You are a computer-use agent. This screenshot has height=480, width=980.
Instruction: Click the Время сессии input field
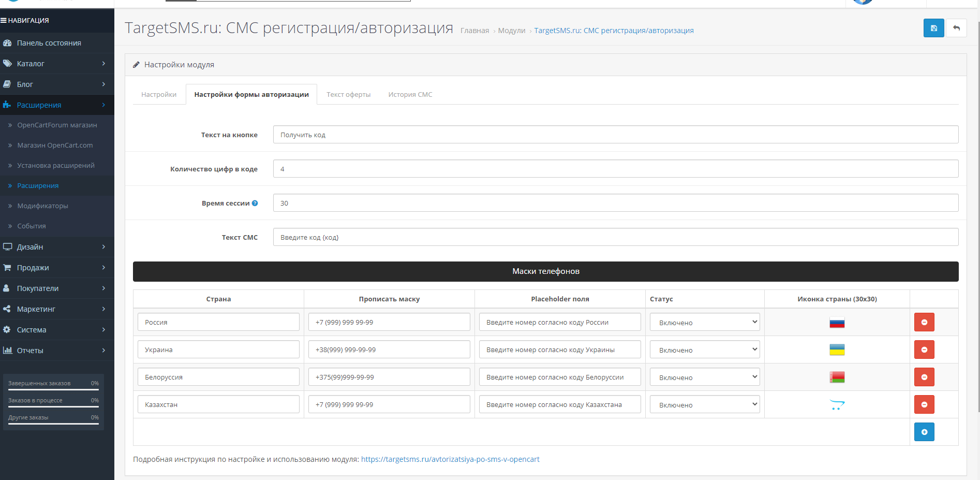point(616,203)
